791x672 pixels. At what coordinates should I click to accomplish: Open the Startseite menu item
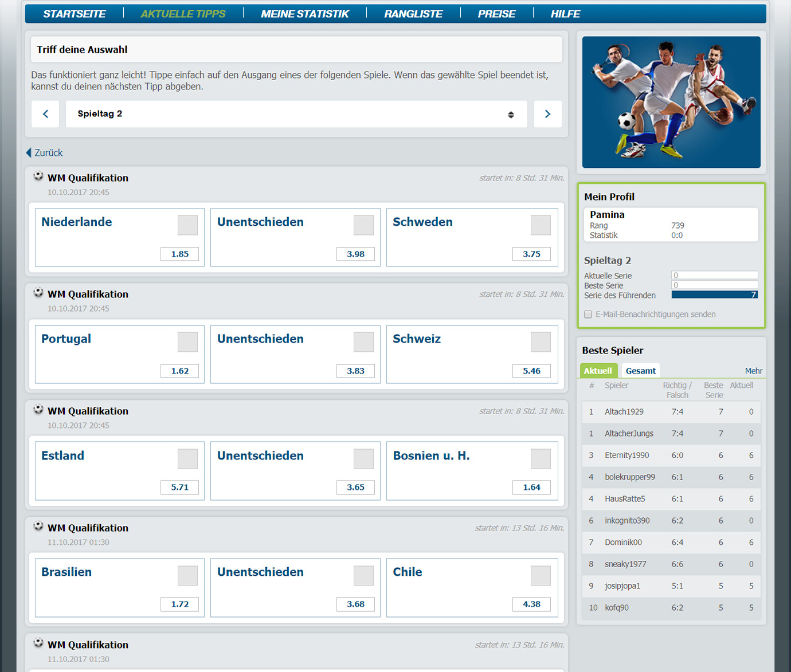coord(75,14)
